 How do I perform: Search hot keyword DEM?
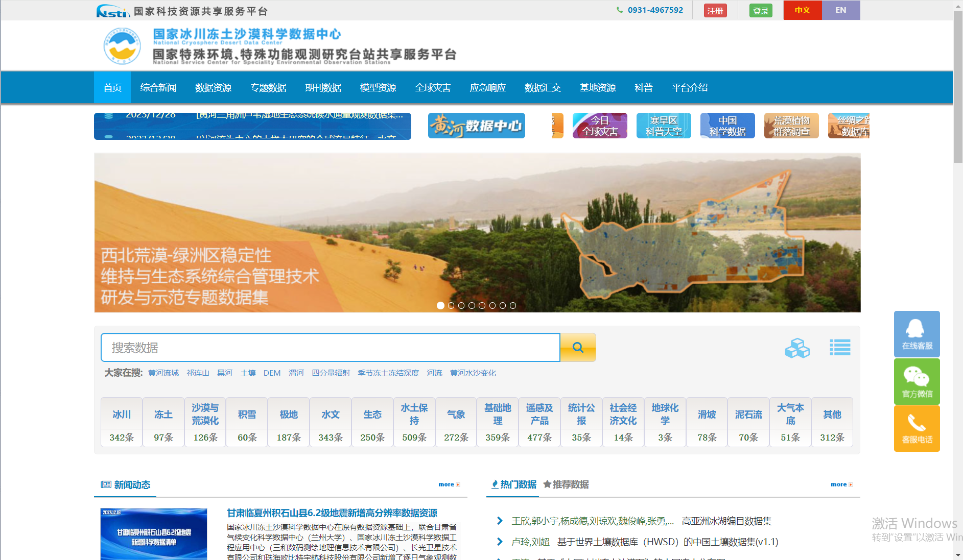pyautogui.click(x=272, y=373)
